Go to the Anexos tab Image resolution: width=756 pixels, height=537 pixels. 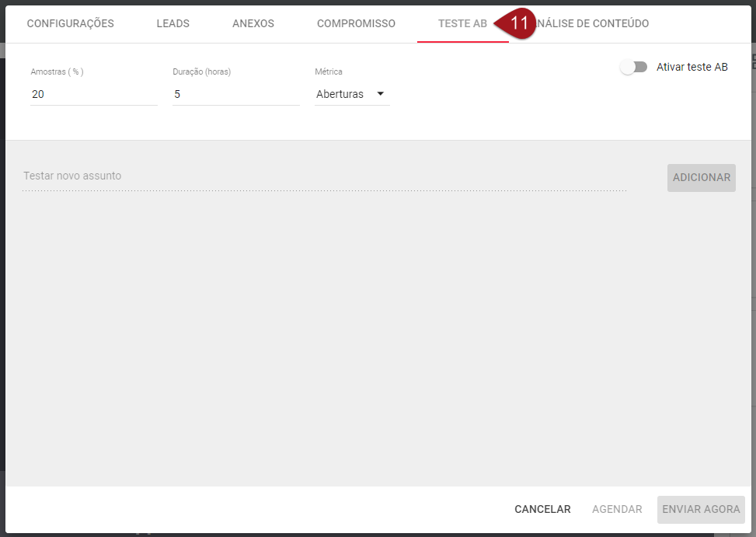[x=253, y=23]
